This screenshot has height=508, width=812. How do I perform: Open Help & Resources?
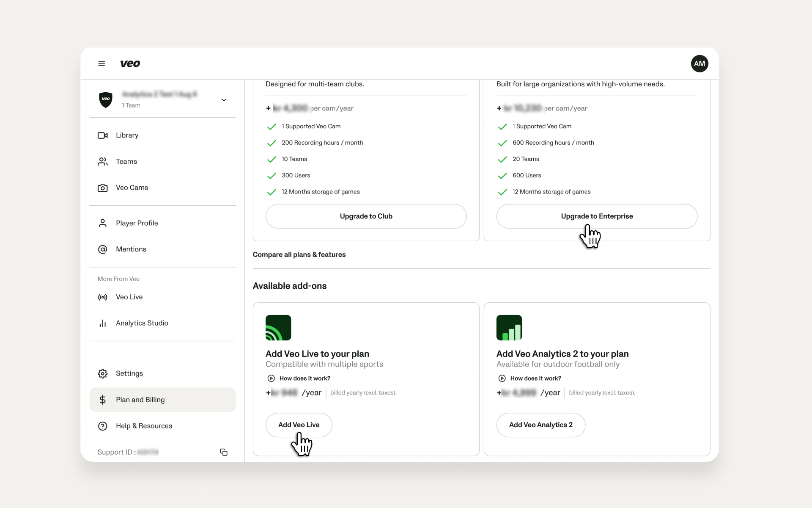click(x=163, y=426)
